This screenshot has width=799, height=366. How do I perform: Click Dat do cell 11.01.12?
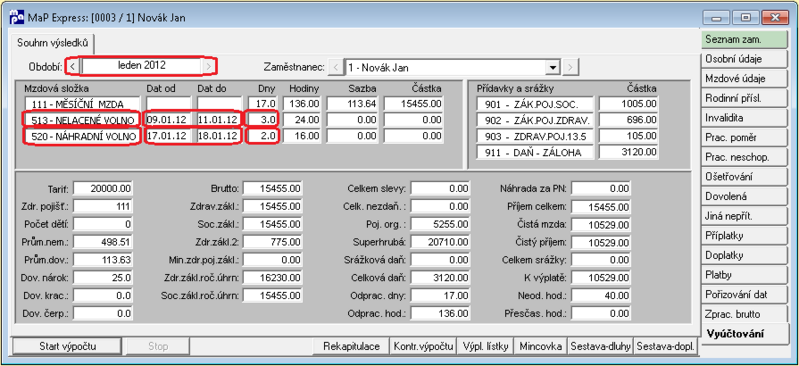(x=219, y=120)
